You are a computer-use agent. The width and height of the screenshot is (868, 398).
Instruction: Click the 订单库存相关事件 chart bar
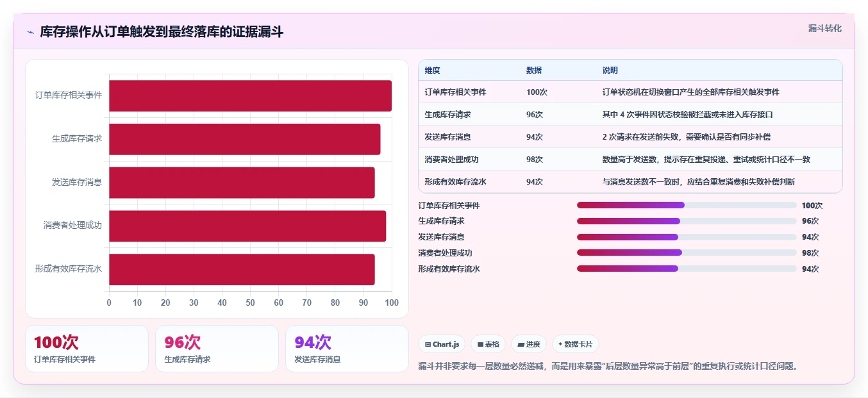pyautogui.click(x=250, y=96)
